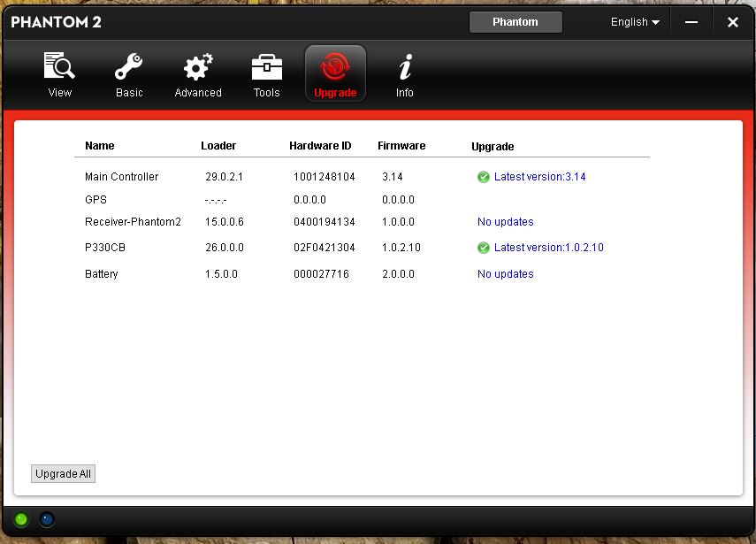Click the Firmware column header

tap(401, 146)
